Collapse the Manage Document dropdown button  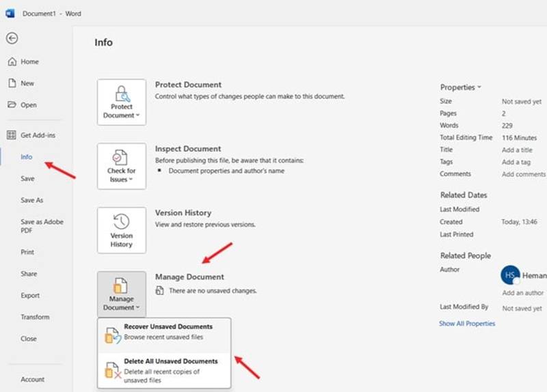point(122,294)
